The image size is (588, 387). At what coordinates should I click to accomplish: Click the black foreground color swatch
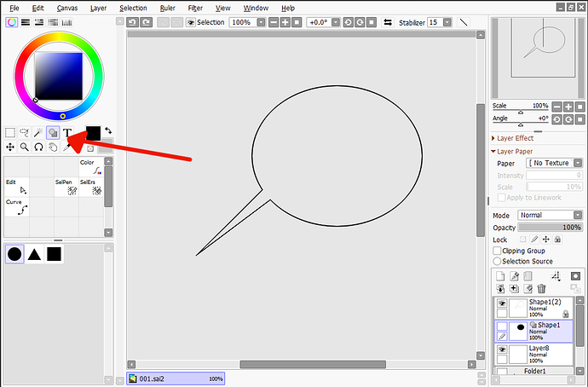93,133
